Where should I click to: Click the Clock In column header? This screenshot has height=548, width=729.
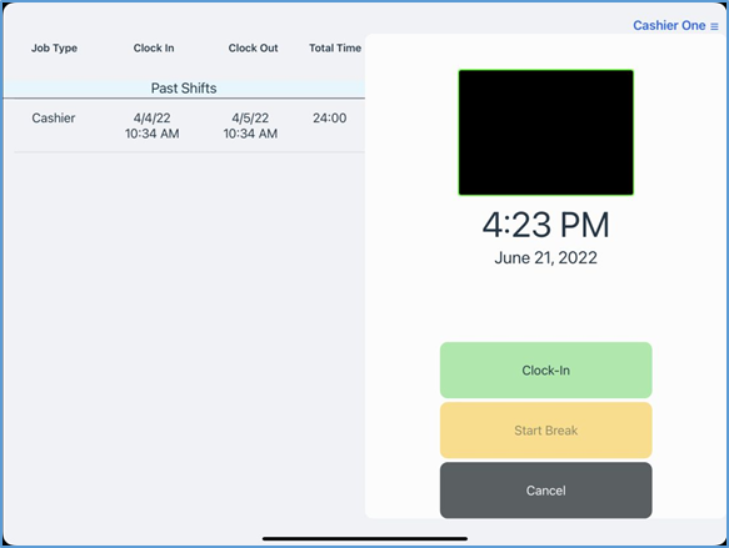(153, 48)
